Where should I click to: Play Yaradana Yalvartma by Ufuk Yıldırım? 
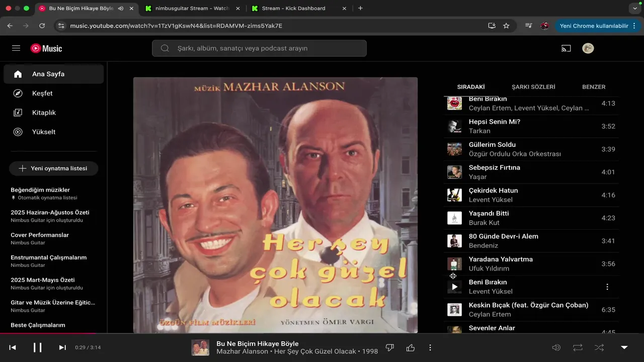(x=531, y=264)
